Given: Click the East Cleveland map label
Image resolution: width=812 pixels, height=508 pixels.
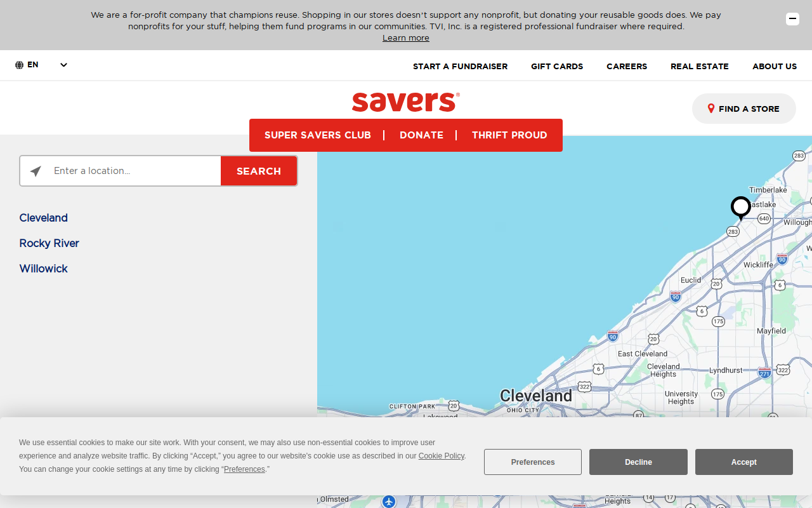Looking at the screenshot, I should 643,354.
